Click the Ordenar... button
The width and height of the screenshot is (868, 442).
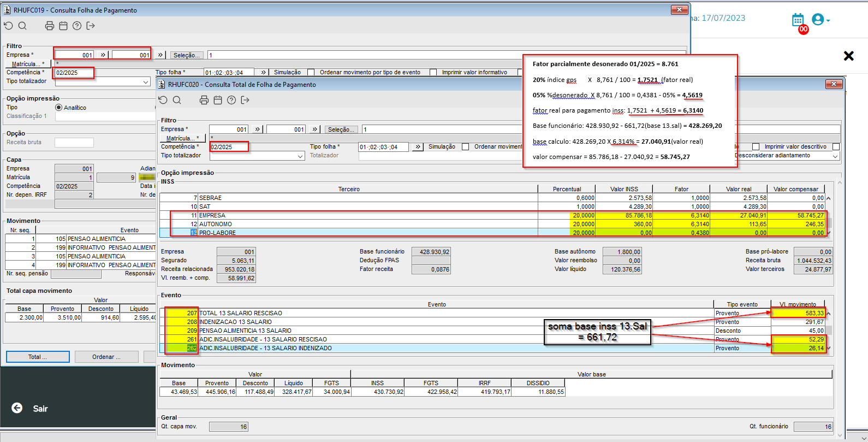pos(106,357)
